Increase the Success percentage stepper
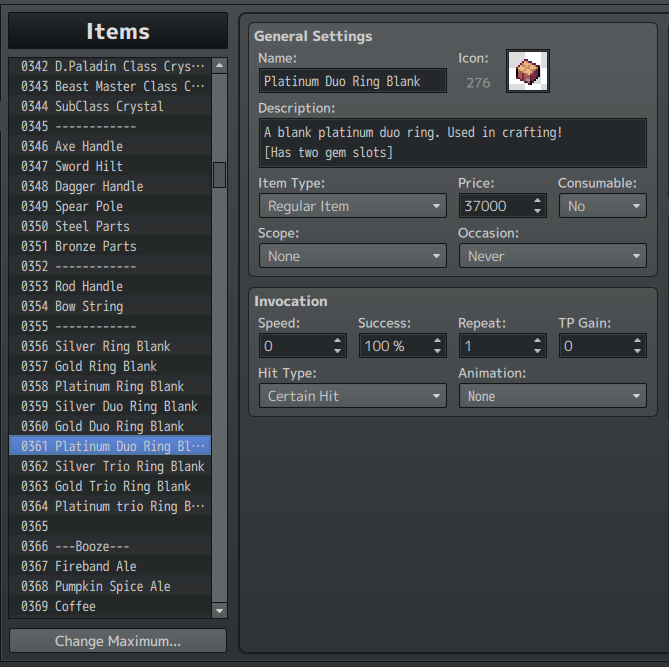Image resolution: width=669 pixels, height=667 pixels. coord(437,341)
